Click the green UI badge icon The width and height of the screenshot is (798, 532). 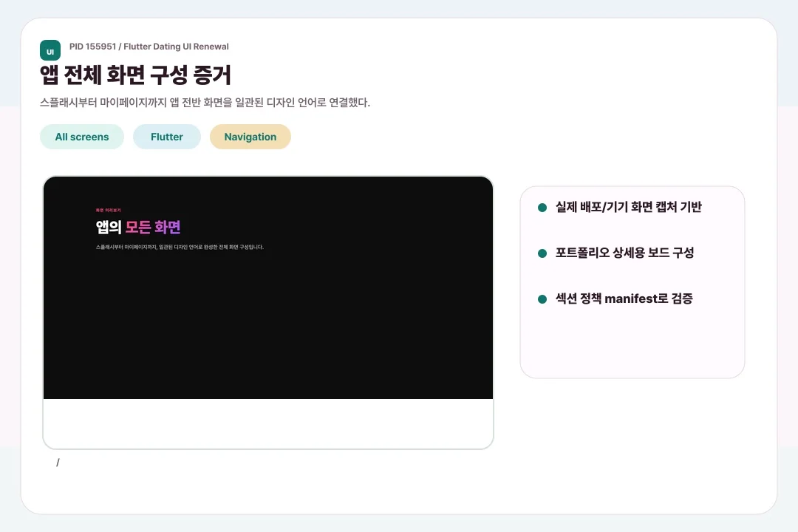[x=50, y=50]
